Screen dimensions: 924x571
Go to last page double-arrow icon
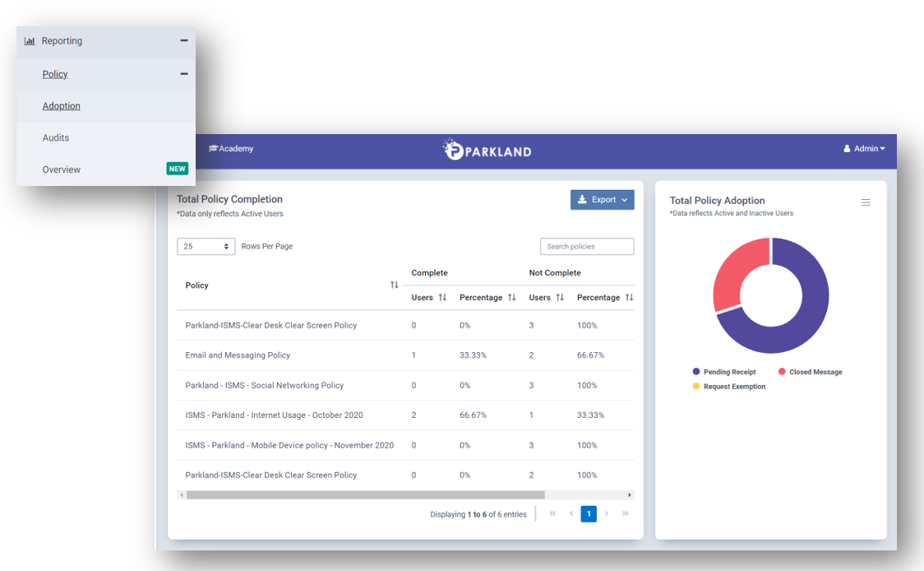[x=626, y=514]
